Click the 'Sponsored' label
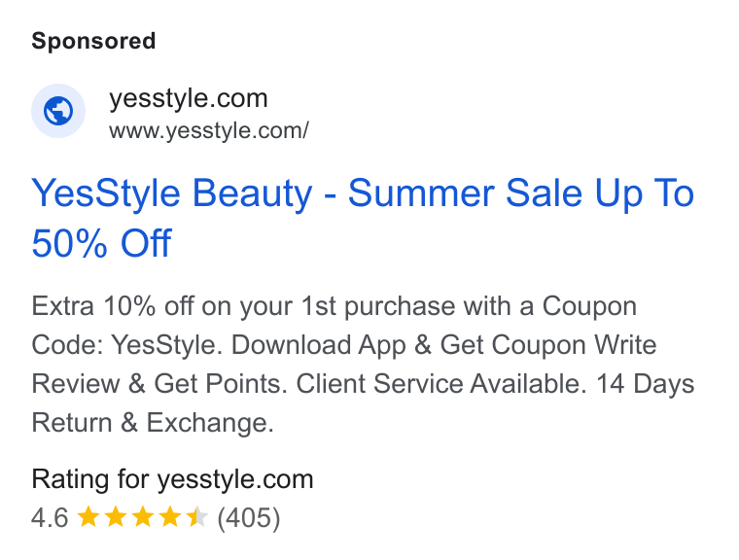 click(93, 41)
